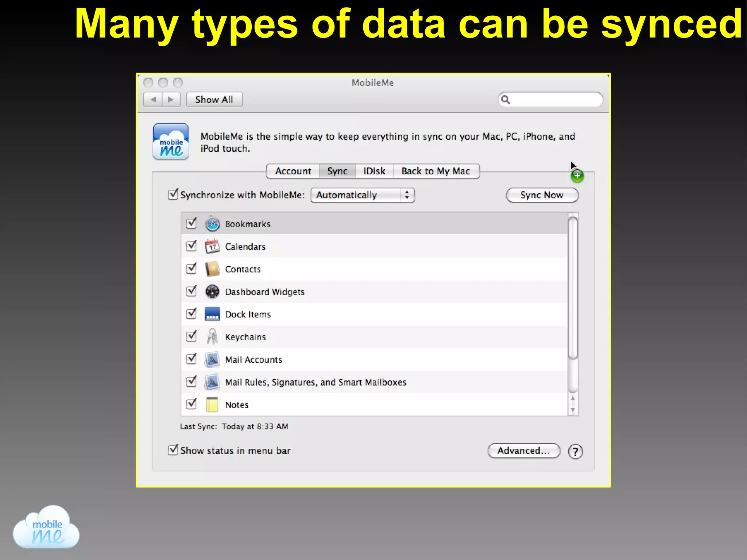Uncheck Contacts syncing
The width and height of the screenshot is (747, 560).
click(x=191, y=268)
